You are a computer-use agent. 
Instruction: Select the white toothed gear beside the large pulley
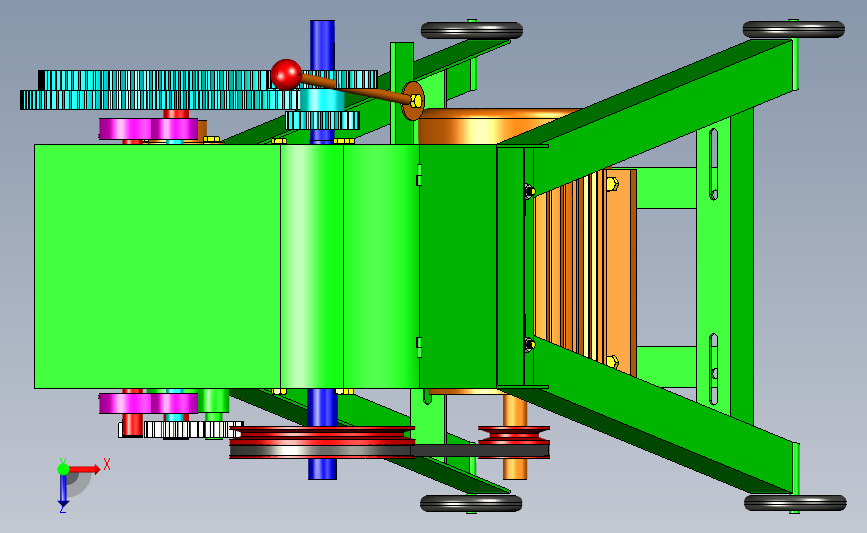click(192, 430)
